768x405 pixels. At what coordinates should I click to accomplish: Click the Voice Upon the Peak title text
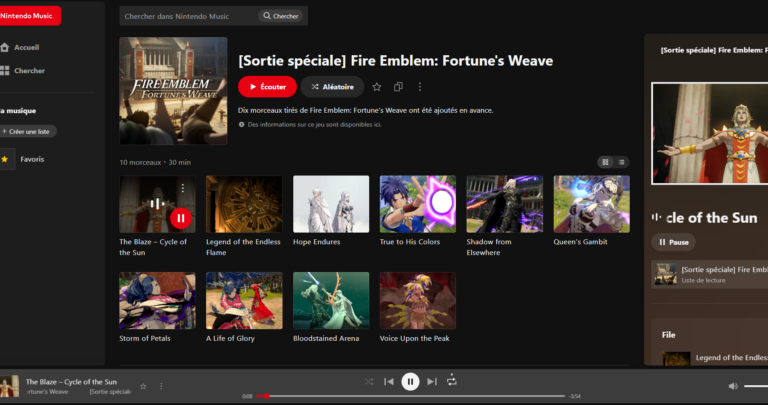click(414, 338)
